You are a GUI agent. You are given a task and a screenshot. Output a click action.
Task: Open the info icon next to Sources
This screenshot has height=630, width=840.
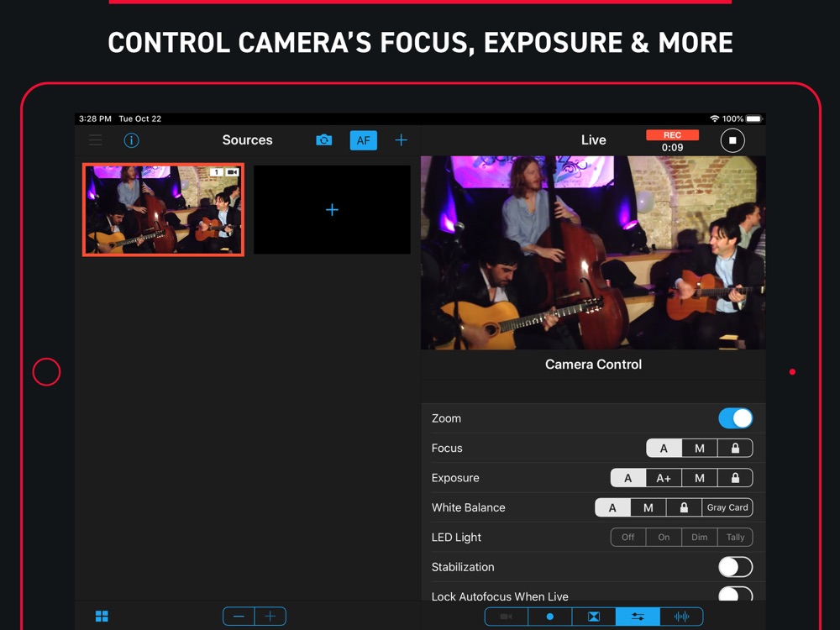131,140
